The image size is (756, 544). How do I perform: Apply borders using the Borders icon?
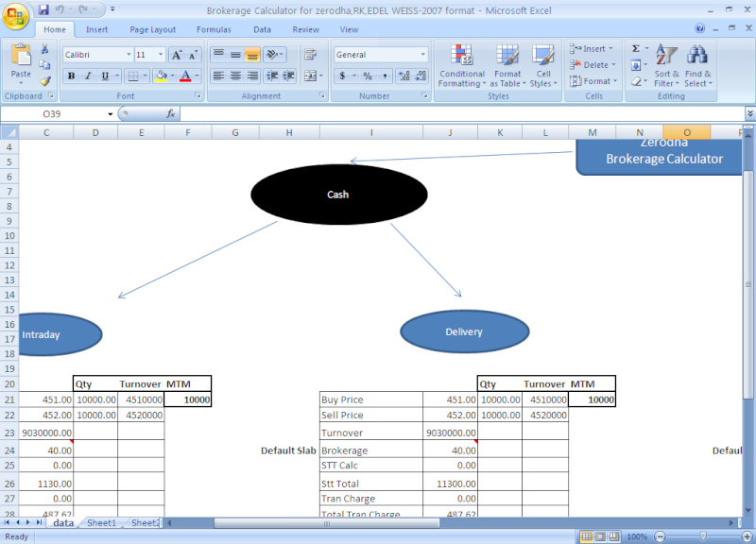pyautogui.click(x=133, y=76)
